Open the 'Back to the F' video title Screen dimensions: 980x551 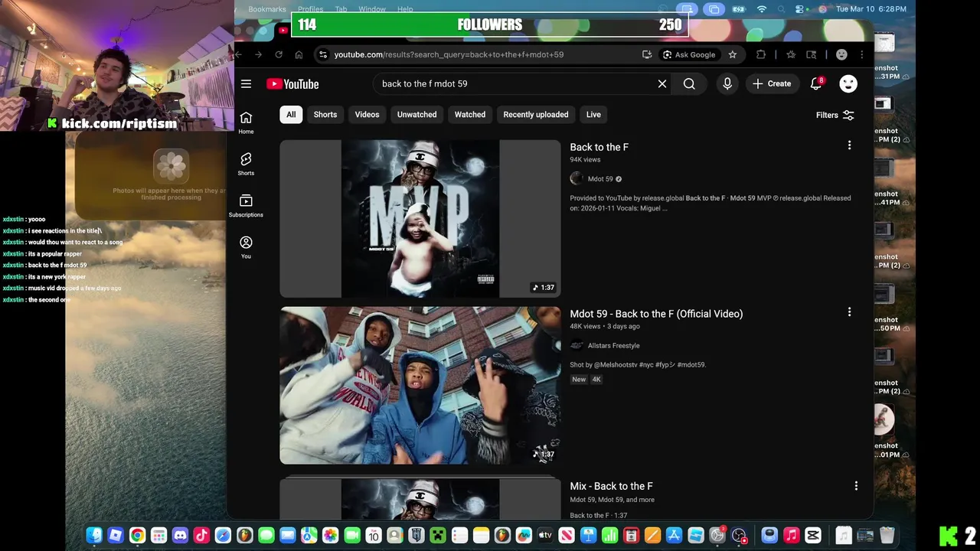coord(599,147)
